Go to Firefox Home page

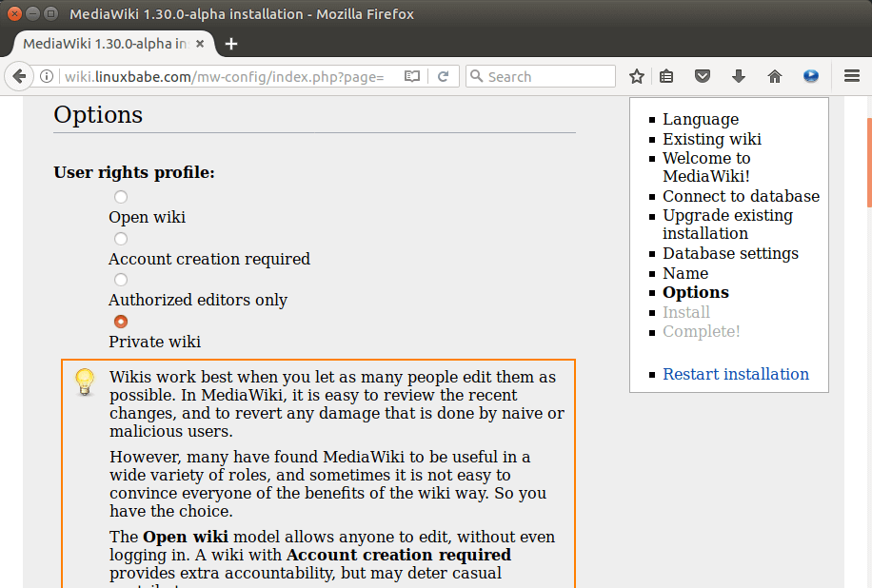pos(775,77)
